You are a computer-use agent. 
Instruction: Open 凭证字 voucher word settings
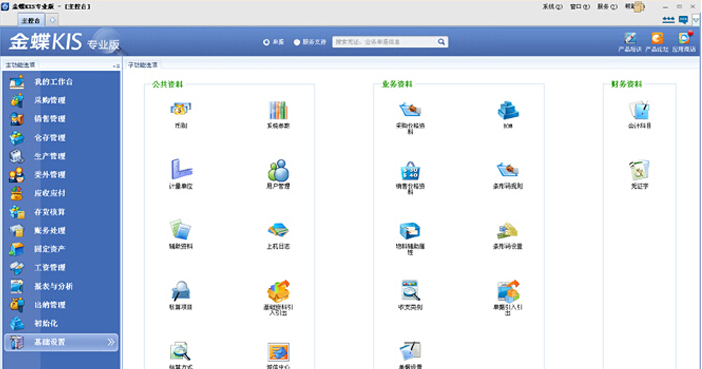pyautogui.click(x=639, y=174)
